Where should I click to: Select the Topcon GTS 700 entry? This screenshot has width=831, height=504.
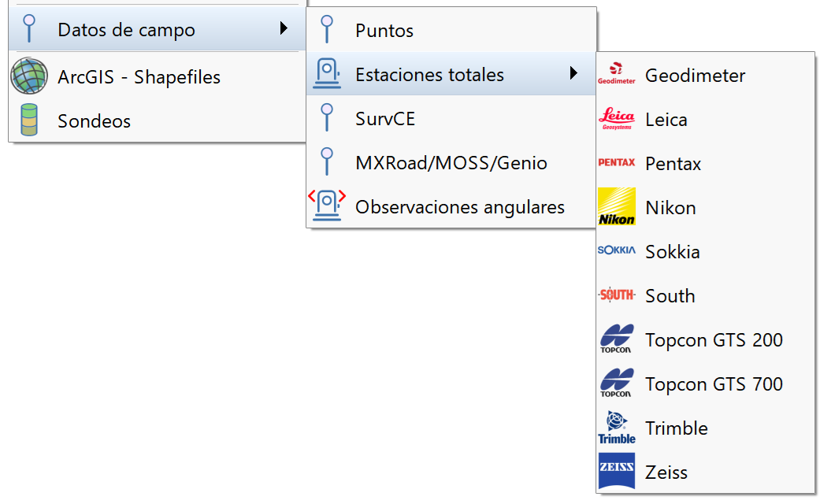[x=713, y=384]
